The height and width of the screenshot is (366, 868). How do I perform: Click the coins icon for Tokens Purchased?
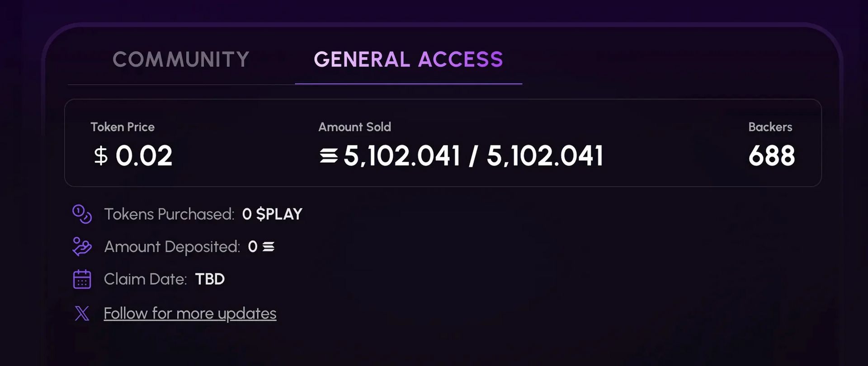[82, 214]
